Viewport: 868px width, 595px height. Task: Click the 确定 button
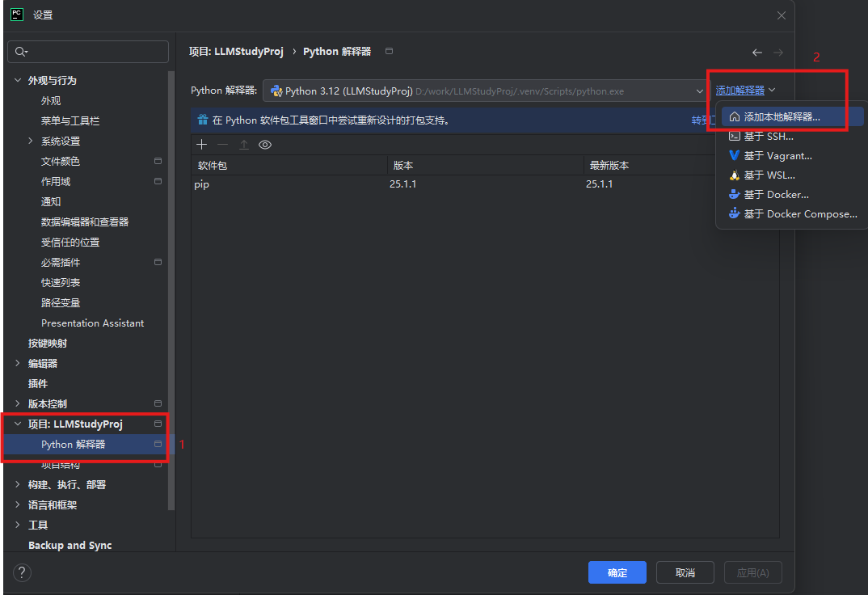617,572
